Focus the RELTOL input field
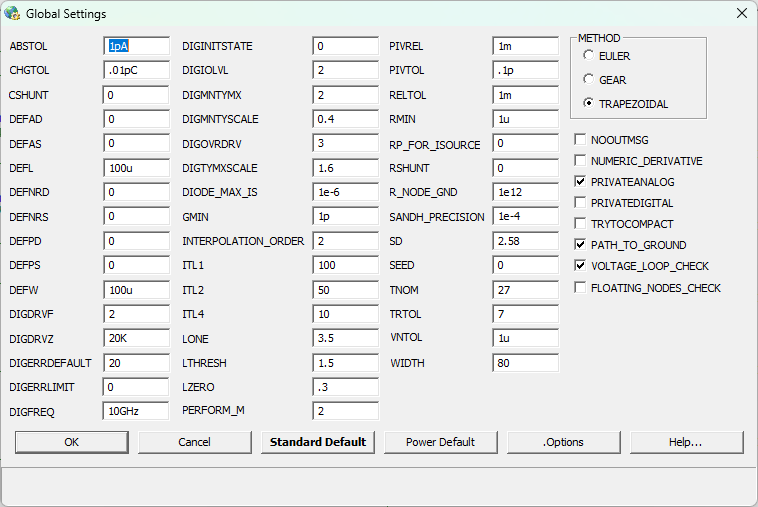Image resolution: width=758 pixels, height=507 pixels. point(525,95)
